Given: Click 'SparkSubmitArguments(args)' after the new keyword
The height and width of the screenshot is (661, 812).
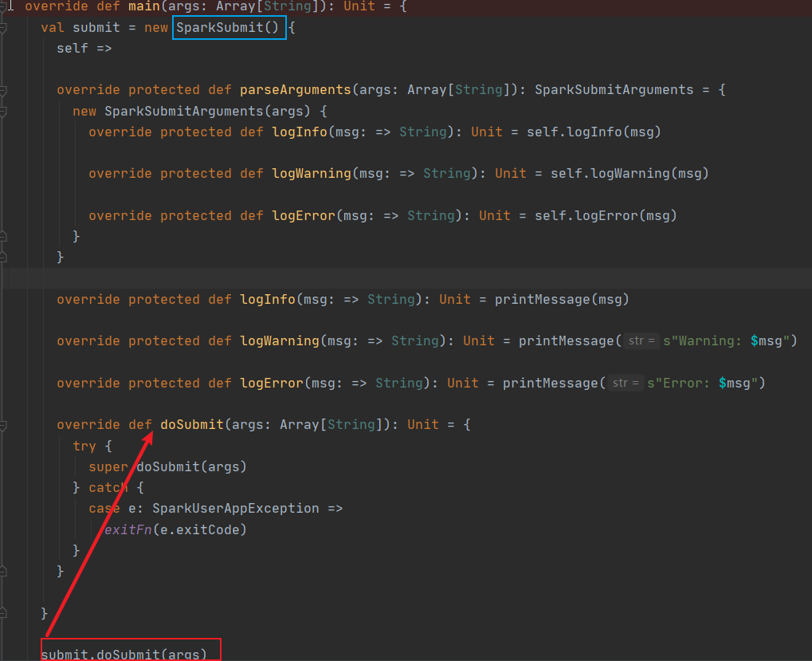Looking at the screenshot, I should tap(207, 112).
